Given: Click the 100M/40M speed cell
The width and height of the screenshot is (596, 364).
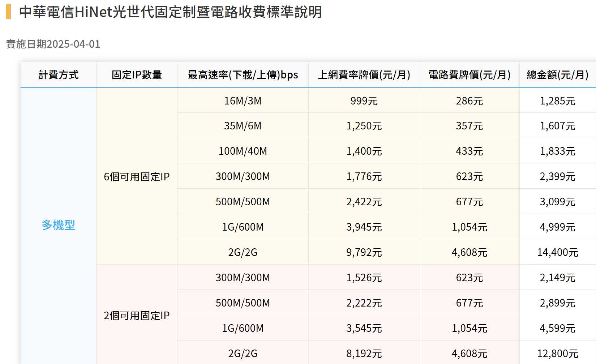Looking at the screenshot, I should [x=243, y=151].
